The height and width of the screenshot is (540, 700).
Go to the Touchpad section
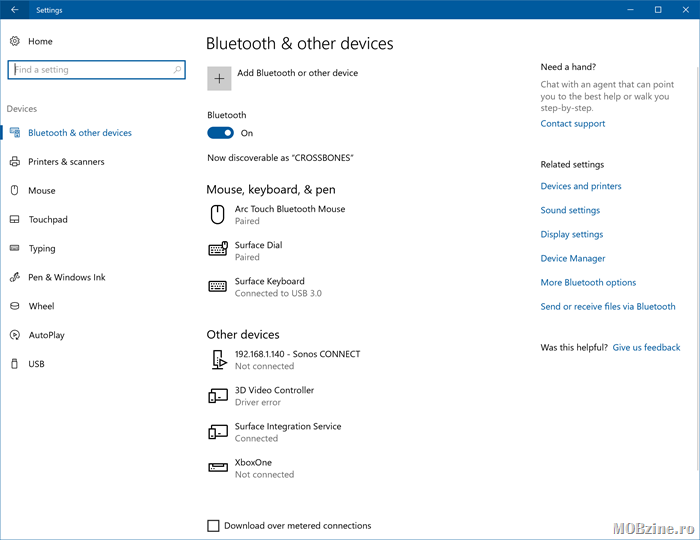[x=48, y=219]
